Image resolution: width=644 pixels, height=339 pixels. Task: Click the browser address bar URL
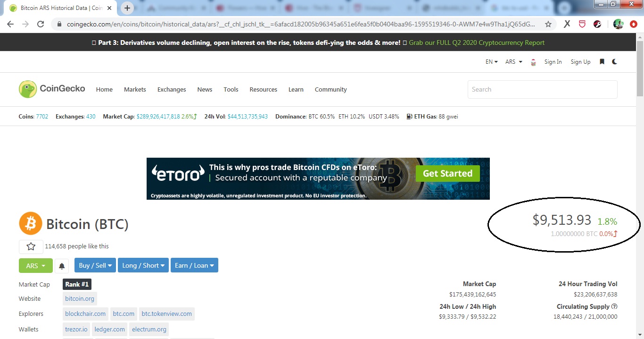(301, 24)
